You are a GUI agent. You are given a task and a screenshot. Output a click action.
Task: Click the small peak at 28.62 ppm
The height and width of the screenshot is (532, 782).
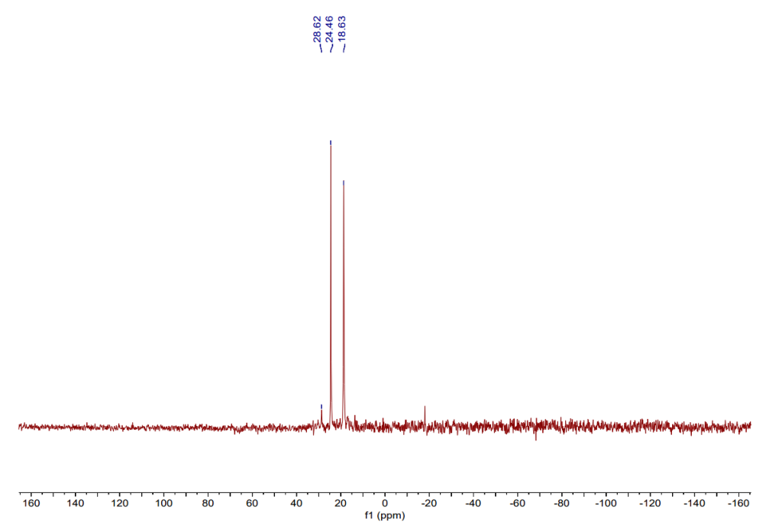click(x=322, y=417)
